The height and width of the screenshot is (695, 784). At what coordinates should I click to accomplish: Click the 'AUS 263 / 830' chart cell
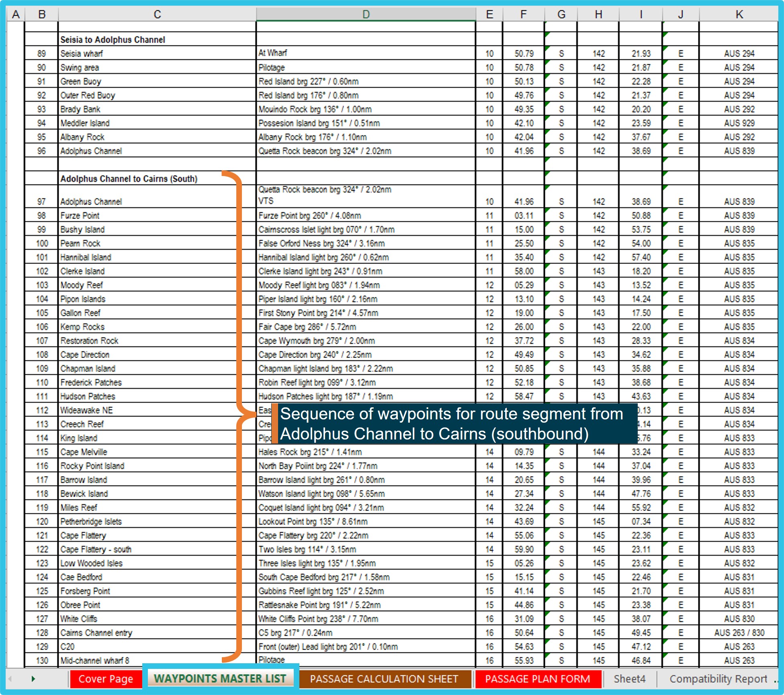pos(739,633)
